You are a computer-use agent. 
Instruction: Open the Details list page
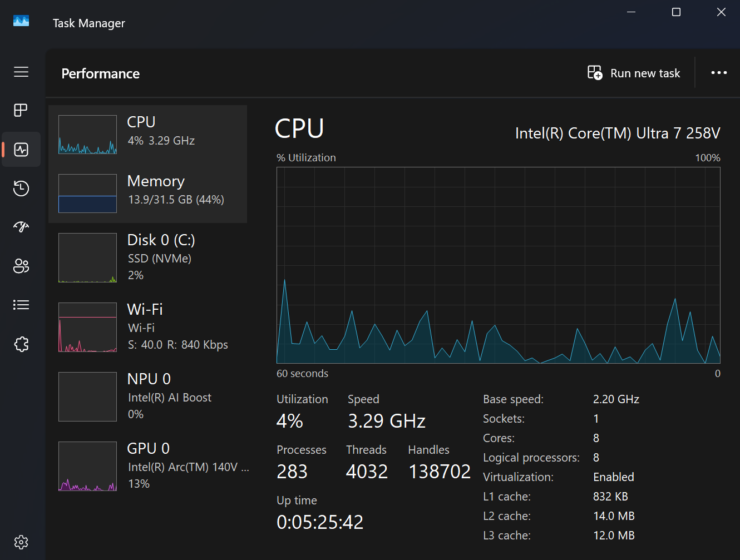point(21,305)
